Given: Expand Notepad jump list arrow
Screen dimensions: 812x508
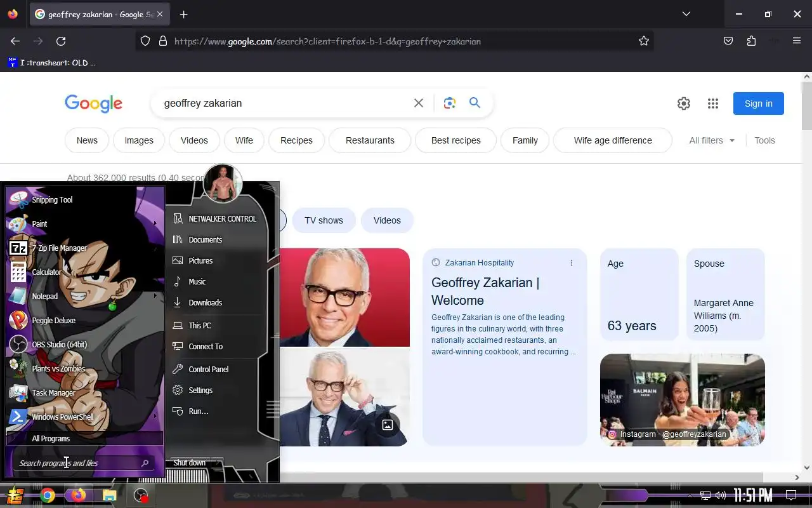Looking at the screenshot, I should (x=155, y=296).
